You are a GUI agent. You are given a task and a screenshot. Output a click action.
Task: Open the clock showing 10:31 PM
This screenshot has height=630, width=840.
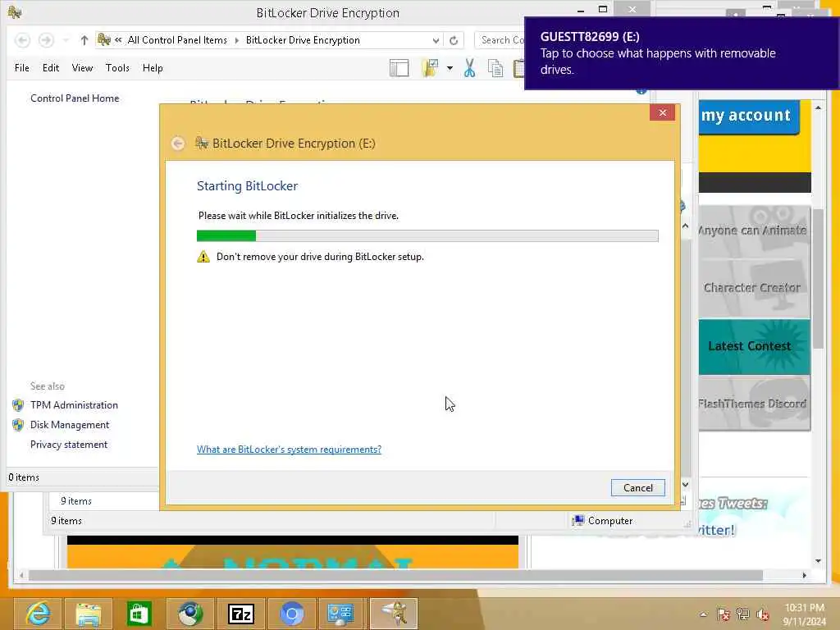[x=804, y=614]
